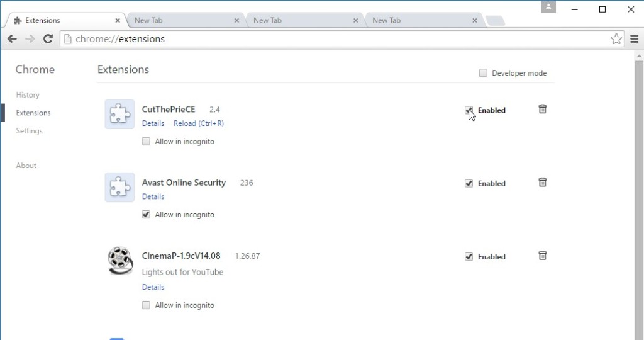Close the second New Tab
This screenshot has width=644, height=340.
356,20
